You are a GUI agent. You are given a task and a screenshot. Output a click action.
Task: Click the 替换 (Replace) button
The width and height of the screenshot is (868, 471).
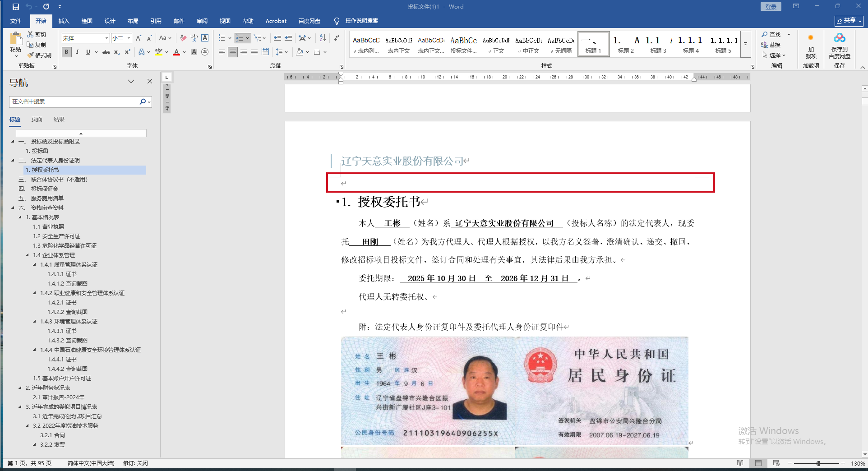click(771, 45)
